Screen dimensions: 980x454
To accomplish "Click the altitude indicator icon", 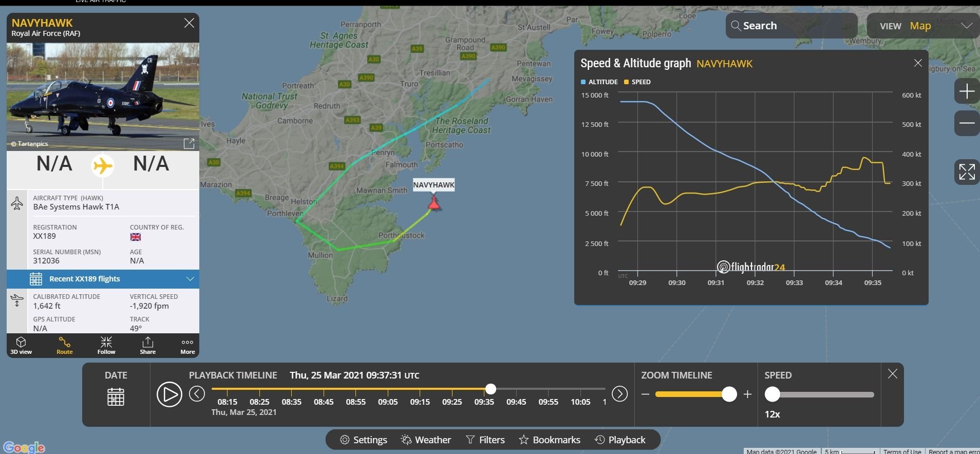I will [17, 300].
